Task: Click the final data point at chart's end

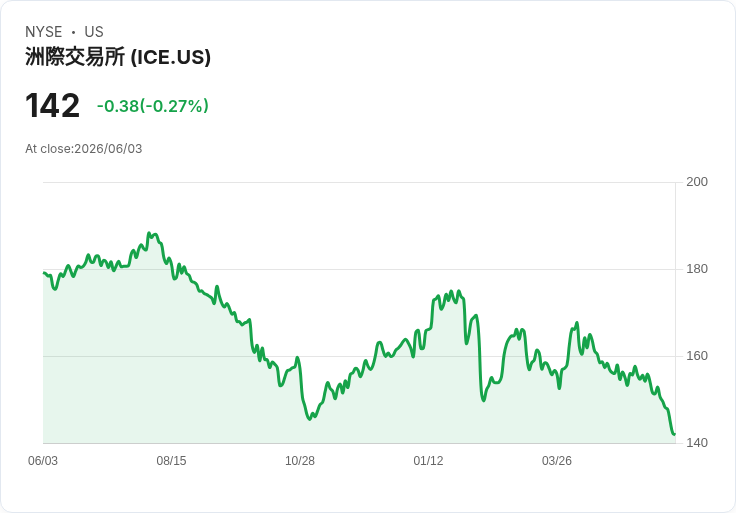Action: [x=675, y=435]
